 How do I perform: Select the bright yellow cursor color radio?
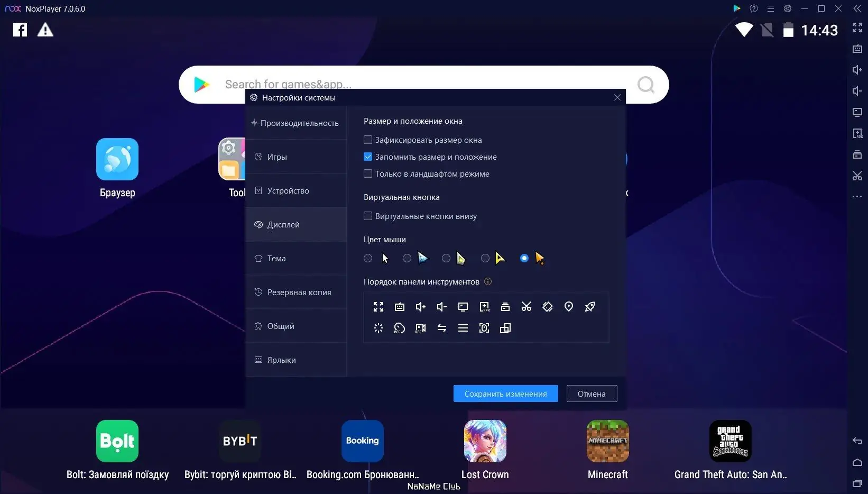coord(485,258)
